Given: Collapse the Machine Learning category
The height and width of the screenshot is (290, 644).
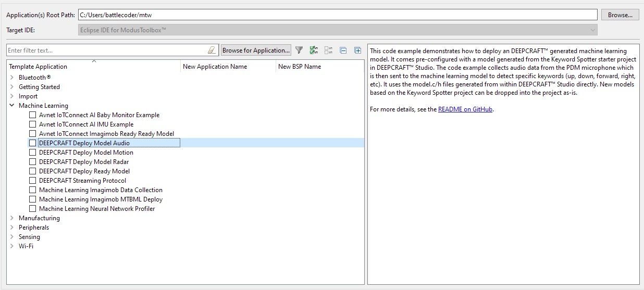Looking at the screenshot, I should 12,106.
